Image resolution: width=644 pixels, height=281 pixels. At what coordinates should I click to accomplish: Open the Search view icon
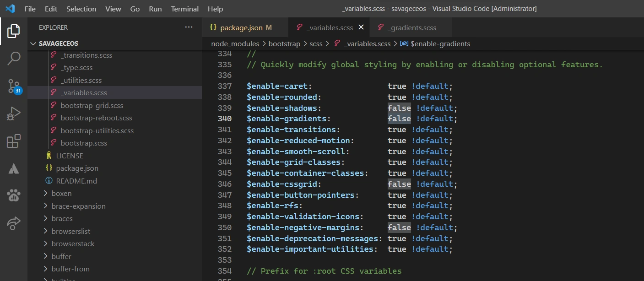13,59
